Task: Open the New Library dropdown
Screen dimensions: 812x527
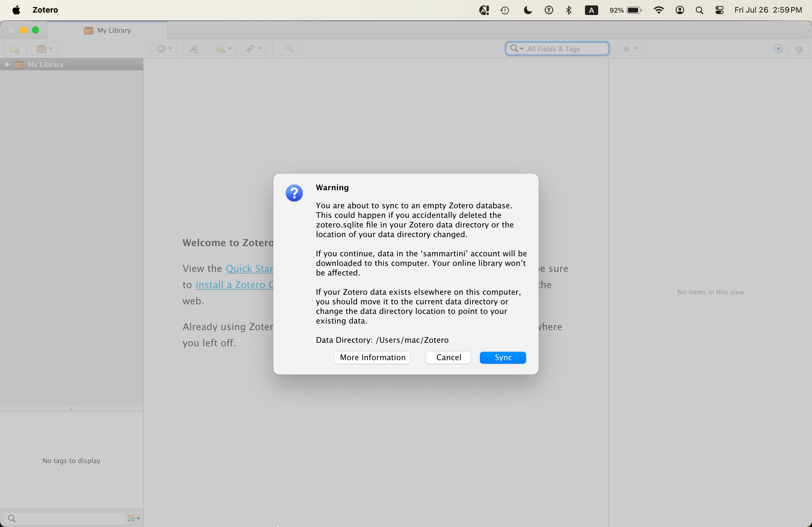Action: point(44,49)
